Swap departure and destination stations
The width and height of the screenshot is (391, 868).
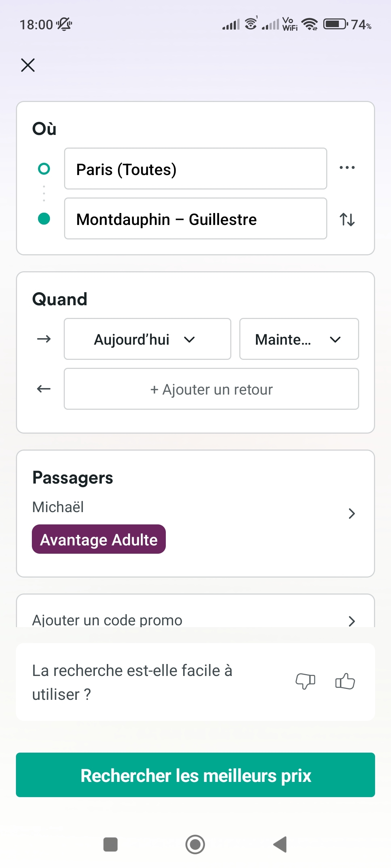coord(347,219)
